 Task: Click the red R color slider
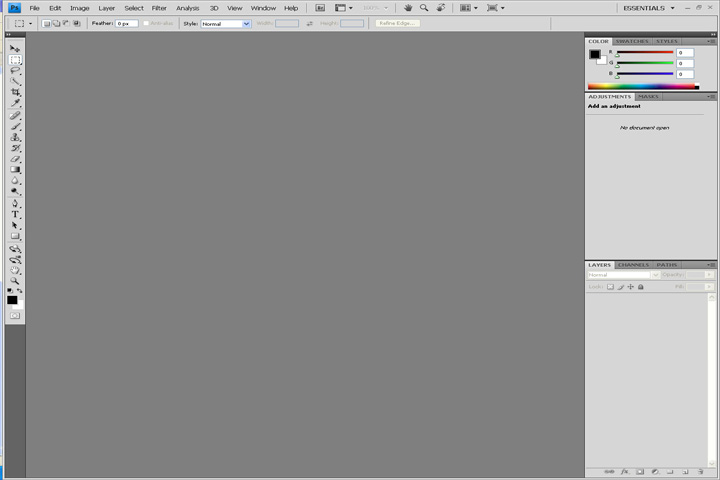click(645, 52)
